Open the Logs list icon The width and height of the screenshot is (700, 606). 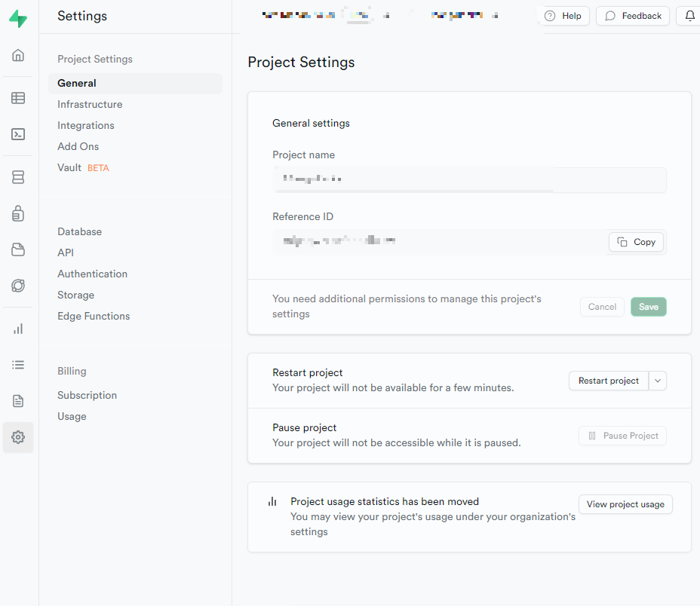pos(18,365)
